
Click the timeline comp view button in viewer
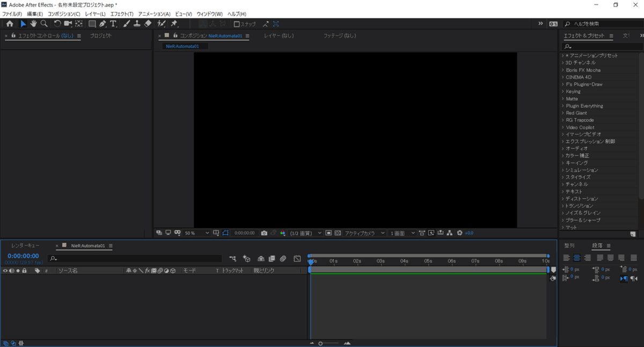pyautogui.click(x=440, y=233)
